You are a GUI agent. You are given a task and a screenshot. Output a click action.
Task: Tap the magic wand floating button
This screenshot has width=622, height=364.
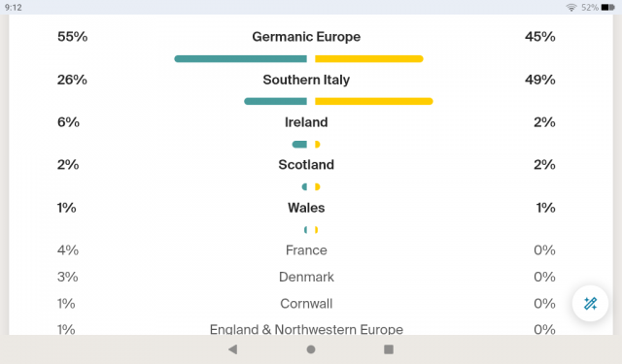pyautogui.click(x=590, y=304)
